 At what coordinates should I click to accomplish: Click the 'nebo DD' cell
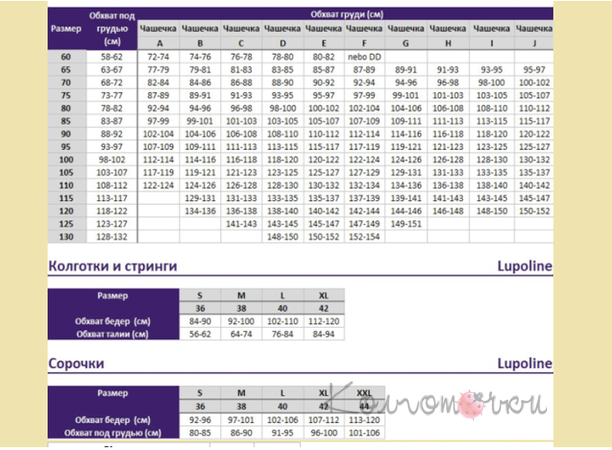point(366,59)
